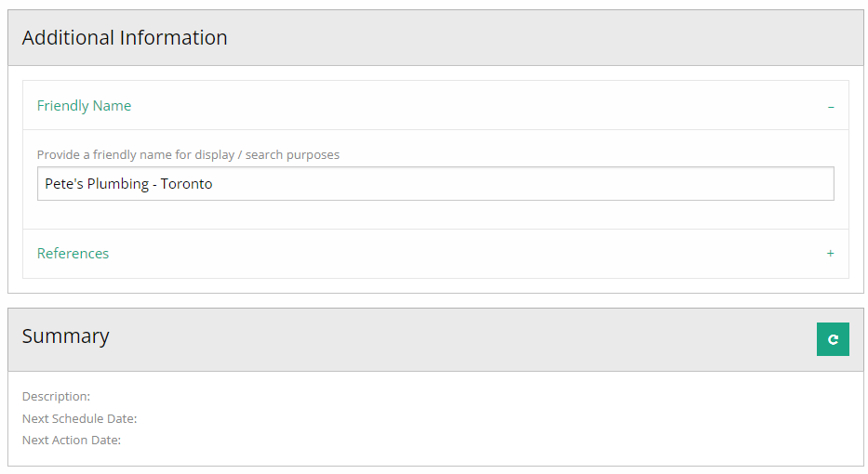Click into the friendly name text field

(435, 184)
